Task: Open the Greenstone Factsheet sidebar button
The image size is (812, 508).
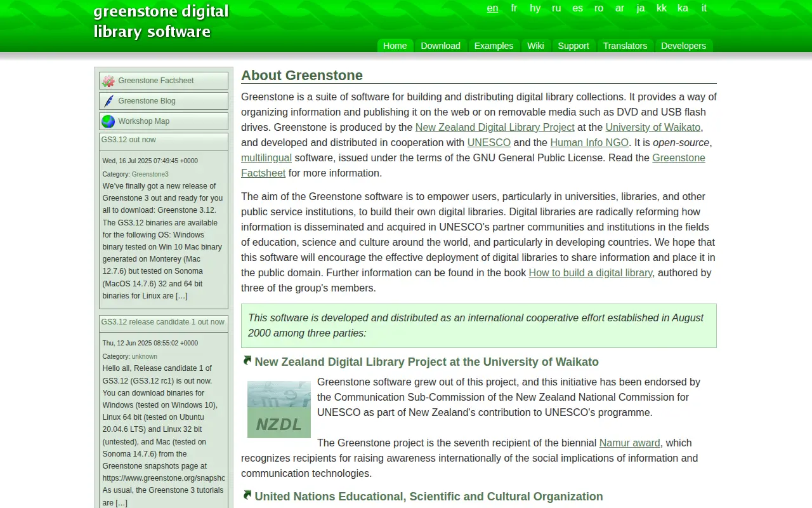Action: (164, 81)
